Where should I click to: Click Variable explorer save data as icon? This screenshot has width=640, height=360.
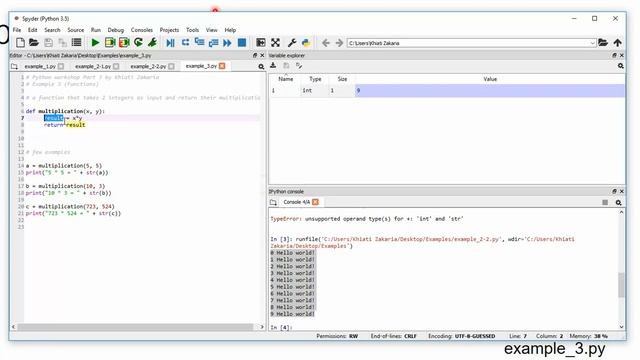tap(299, 66)
